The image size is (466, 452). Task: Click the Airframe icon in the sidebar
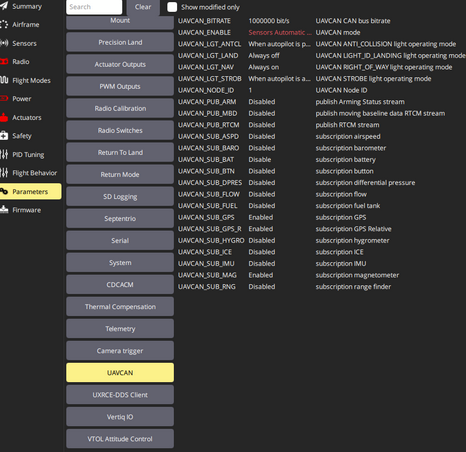tap(4, 24)
